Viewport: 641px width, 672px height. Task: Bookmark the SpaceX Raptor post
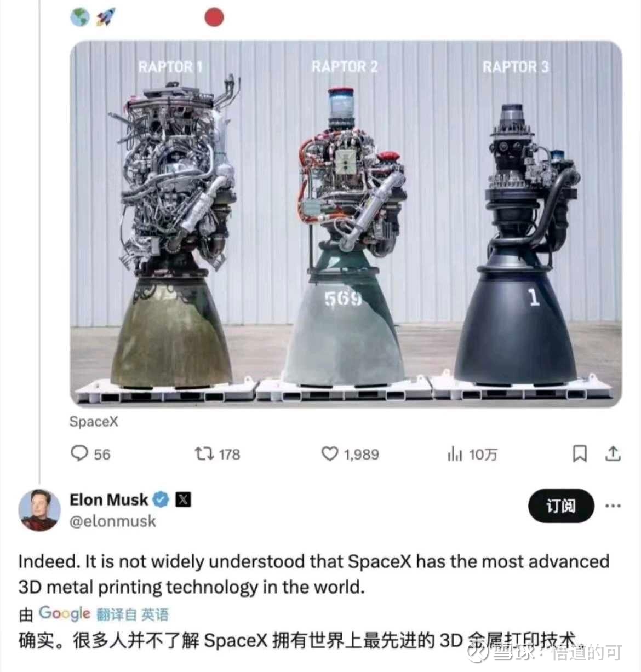pos(579,453)
